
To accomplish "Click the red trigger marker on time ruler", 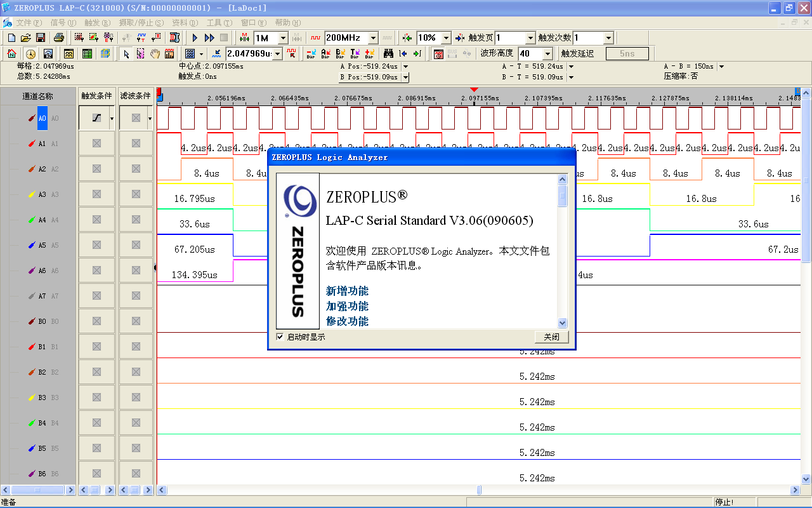I will pos(473,90).
